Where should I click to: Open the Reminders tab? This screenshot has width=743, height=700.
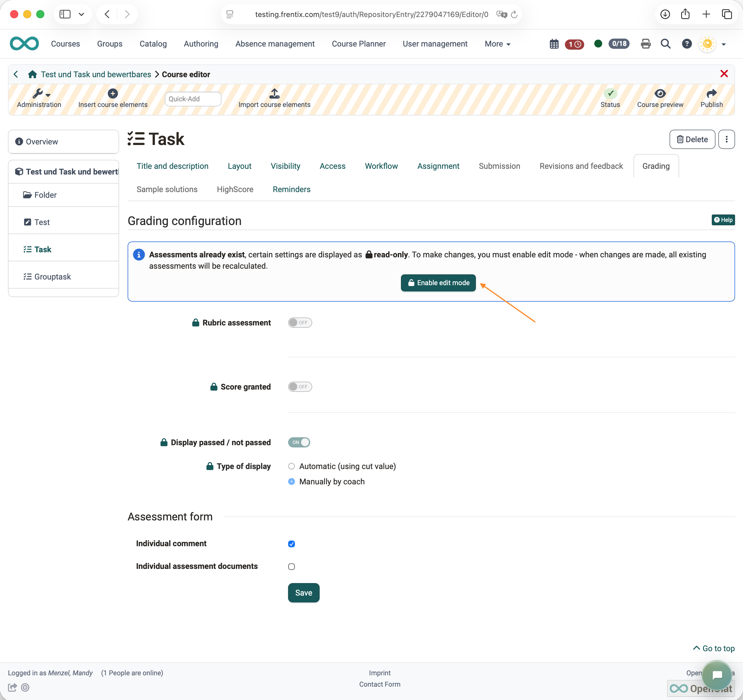292,190
